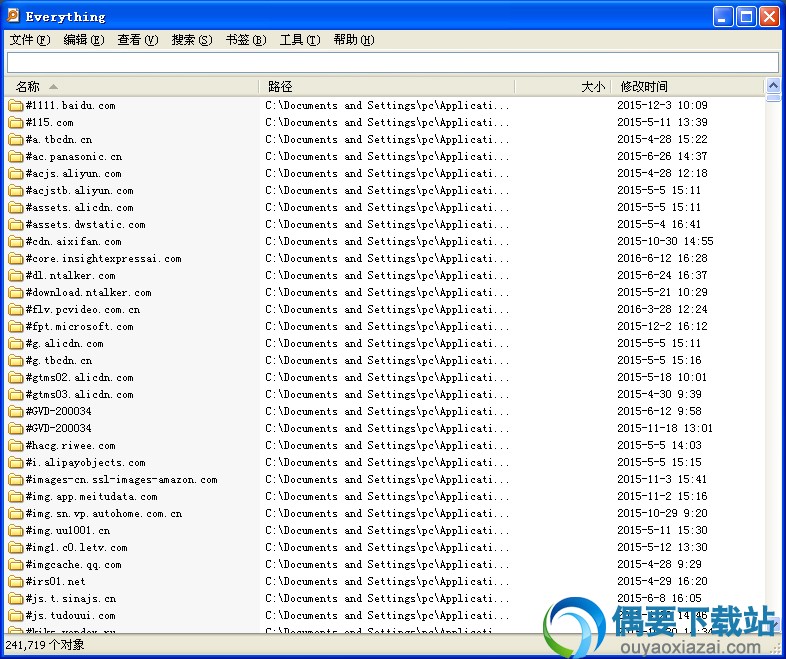Select folder icon of #core.insightexpressai.com

[16, 259]
